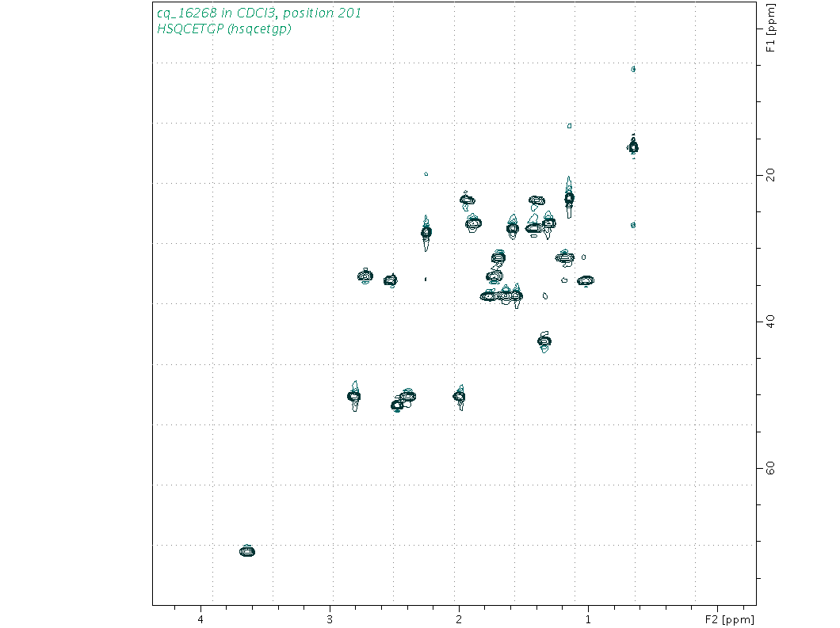Click the '20' tick label on F1 axis
Viewport: 840px width, 628px height.
(770, 175)
